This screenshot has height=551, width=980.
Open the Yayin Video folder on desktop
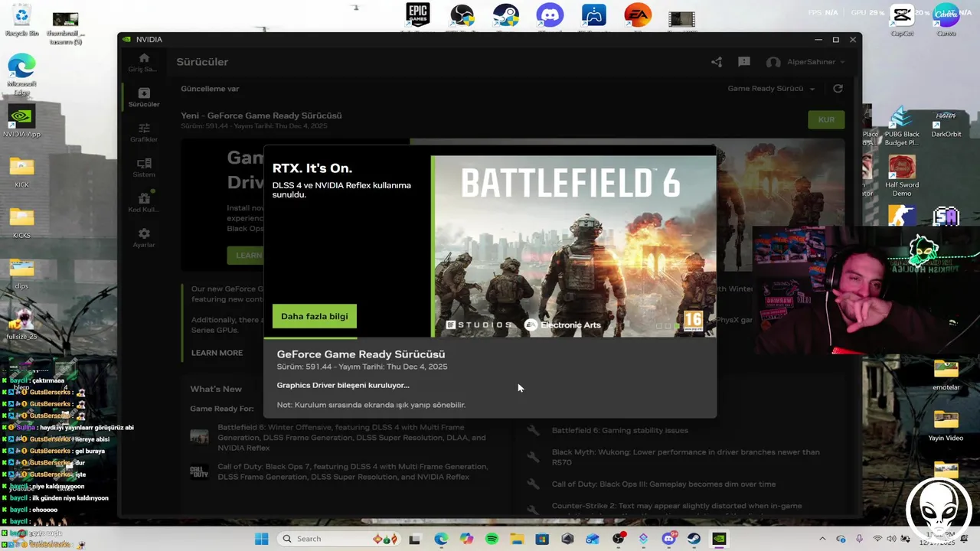[946, 425]
